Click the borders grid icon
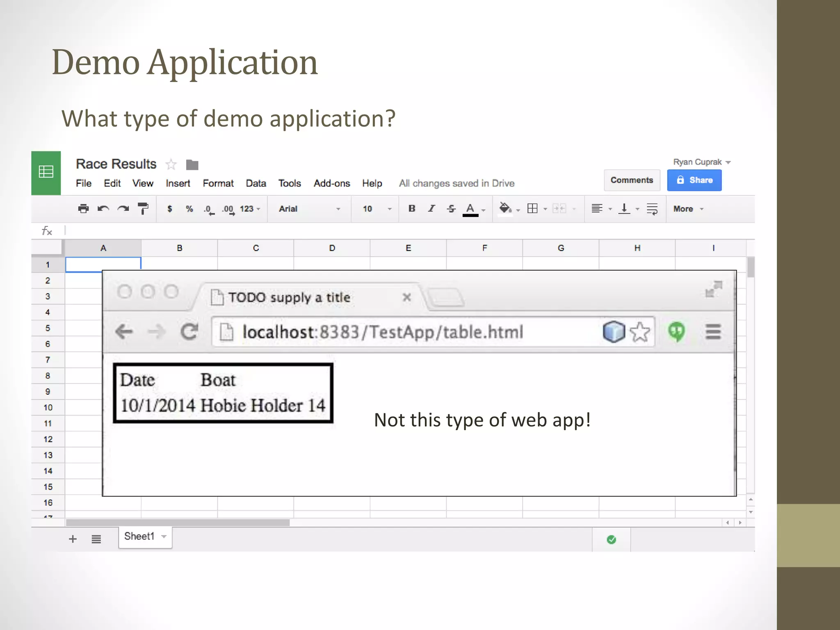The image size is (840, 630). point(532,209)
